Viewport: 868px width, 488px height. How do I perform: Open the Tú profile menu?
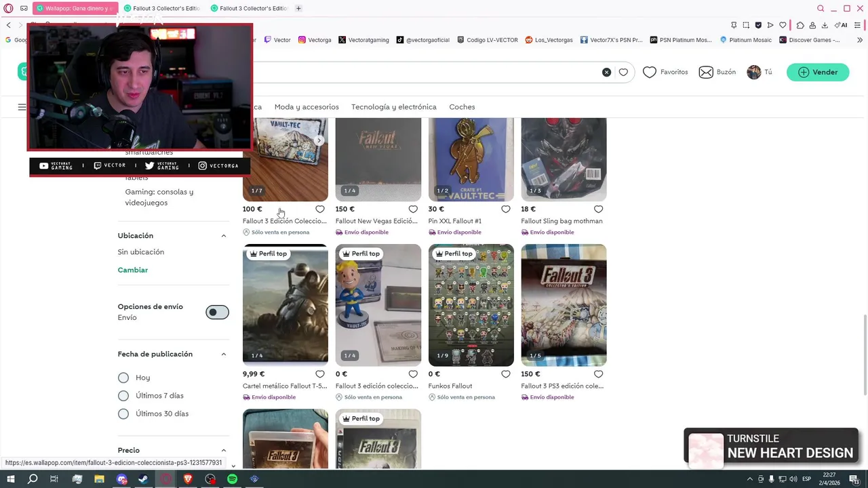coord(759,72)
